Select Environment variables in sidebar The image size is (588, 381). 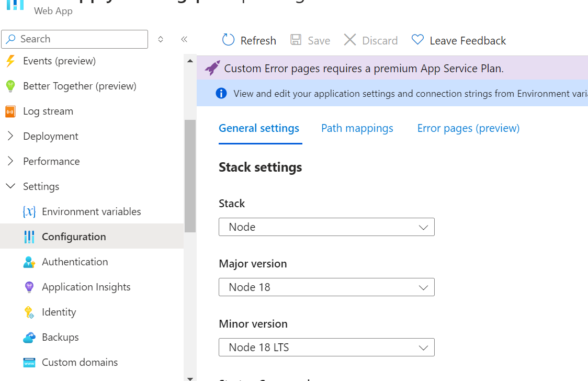(92, 212)
